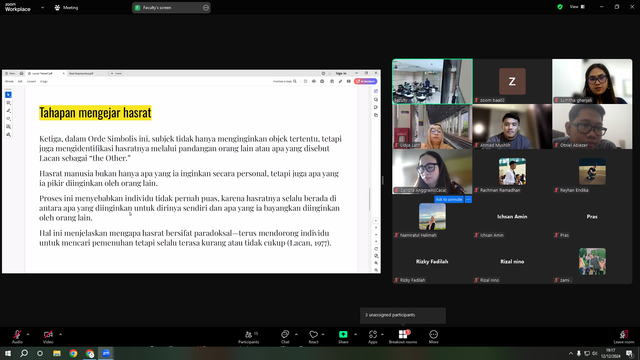
Task: Click Home icon in shared Acrobat window
Action: coord(21,73)
